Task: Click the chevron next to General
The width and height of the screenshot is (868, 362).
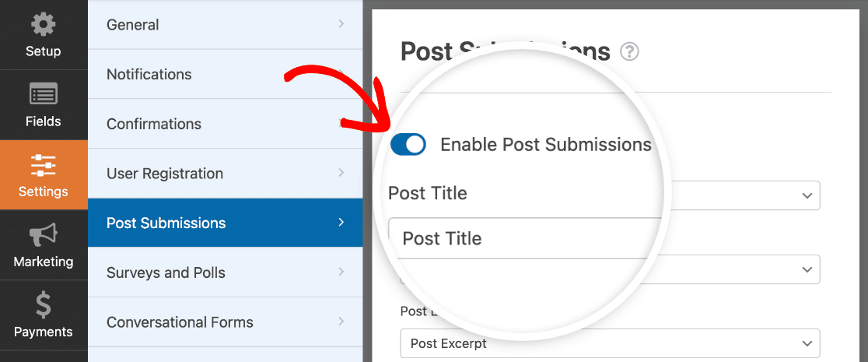Action: pyautogui.click(x=341, y=25)
